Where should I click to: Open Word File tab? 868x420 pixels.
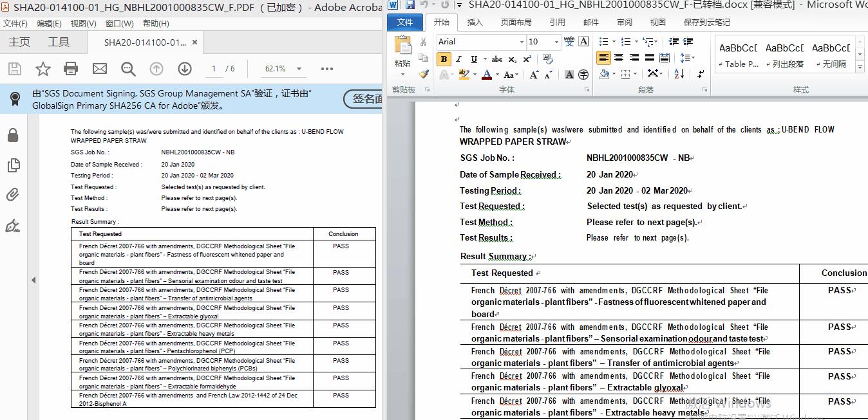[405, 22]
